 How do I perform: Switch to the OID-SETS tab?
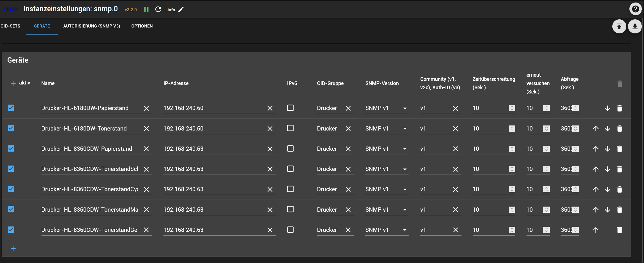(x=10, y=26)
